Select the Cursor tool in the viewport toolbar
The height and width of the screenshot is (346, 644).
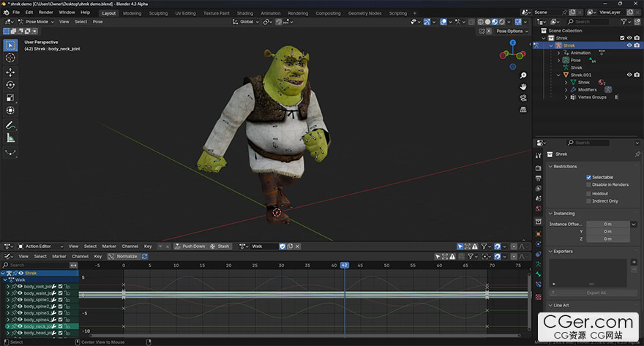pyautogui.click(x=10, y=58)
